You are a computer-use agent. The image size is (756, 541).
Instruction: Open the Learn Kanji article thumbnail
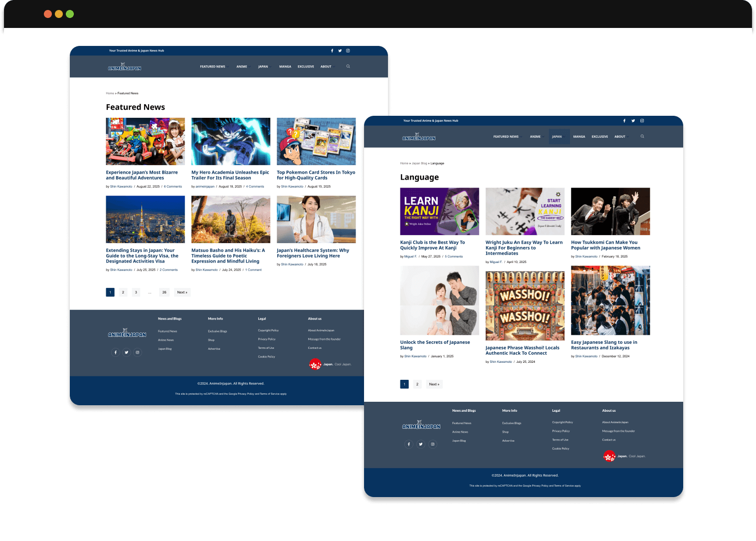(439, 211)
